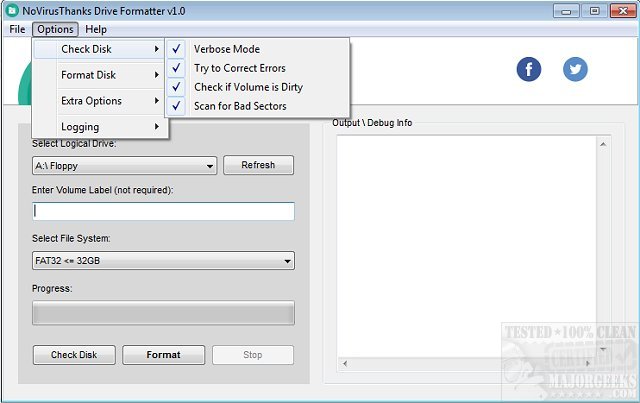Click the output scroll left arrow
Image resolution: width=640 pixels, height=403 pixels.
coord(345,363)
